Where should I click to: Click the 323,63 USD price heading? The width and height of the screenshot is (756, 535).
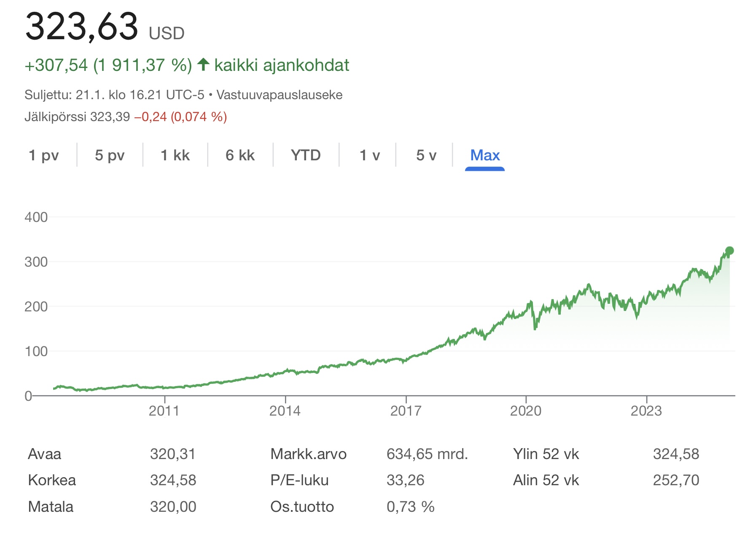pos(82,26)
